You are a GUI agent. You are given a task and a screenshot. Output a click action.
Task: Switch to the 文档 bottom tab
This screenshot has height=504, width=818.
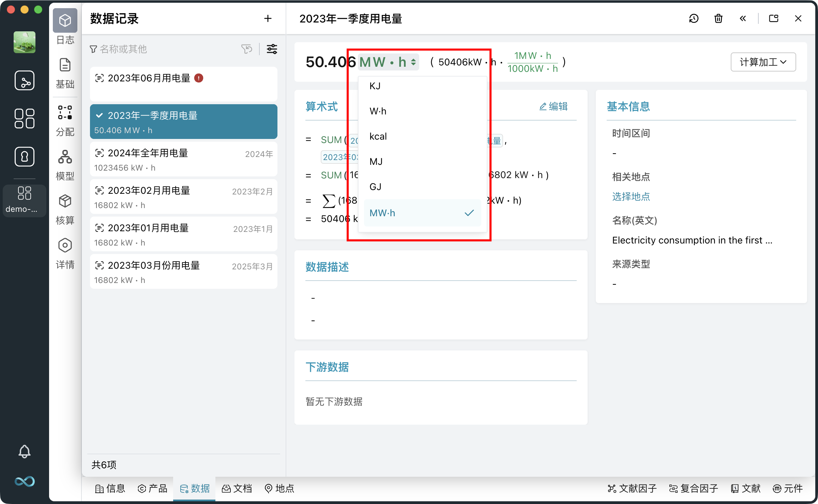point(237,489)
